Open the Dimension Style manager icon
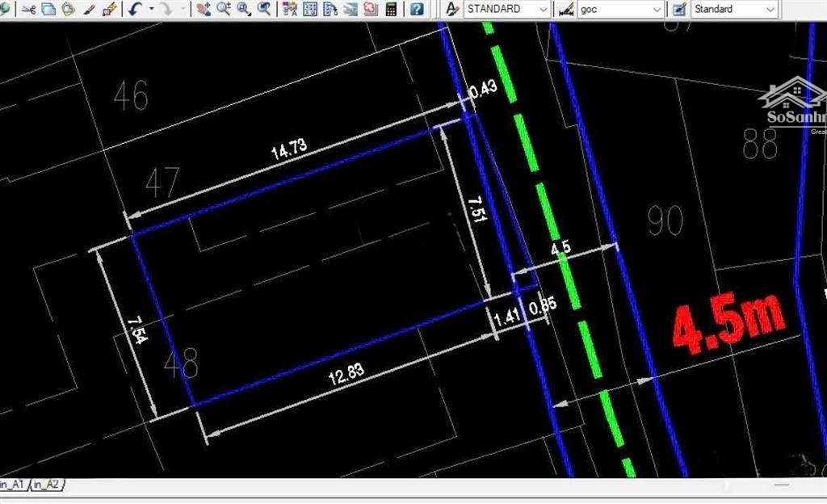Image resolution: width=827 pixels, height=504 pixels. tap(566, 9)
